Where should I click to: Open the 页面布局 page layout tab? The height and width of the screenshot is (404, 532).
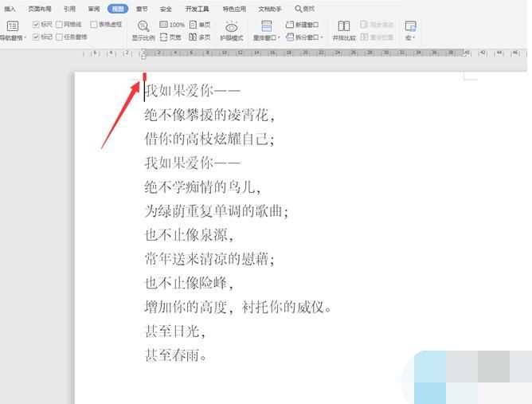(x=40, y=9)
